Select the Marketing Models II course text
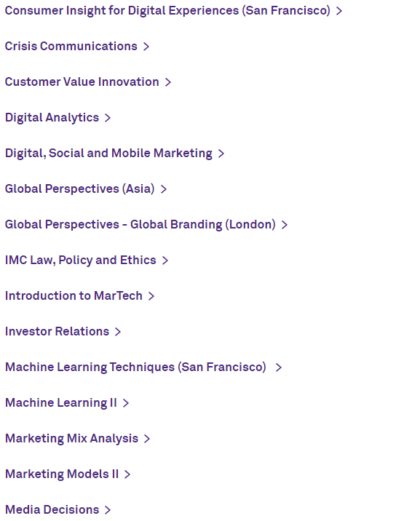The image size is (420, 521). tap(62, 474)
